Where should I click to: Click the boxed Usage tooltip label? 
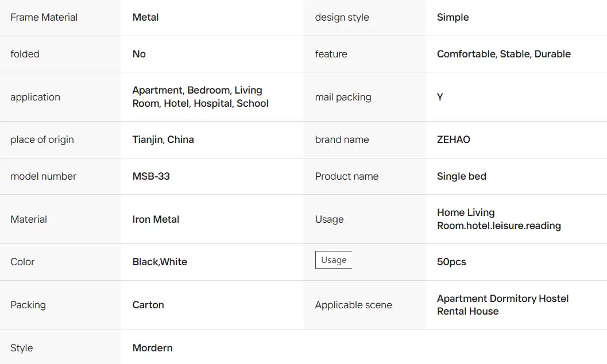tap(334, 260)
